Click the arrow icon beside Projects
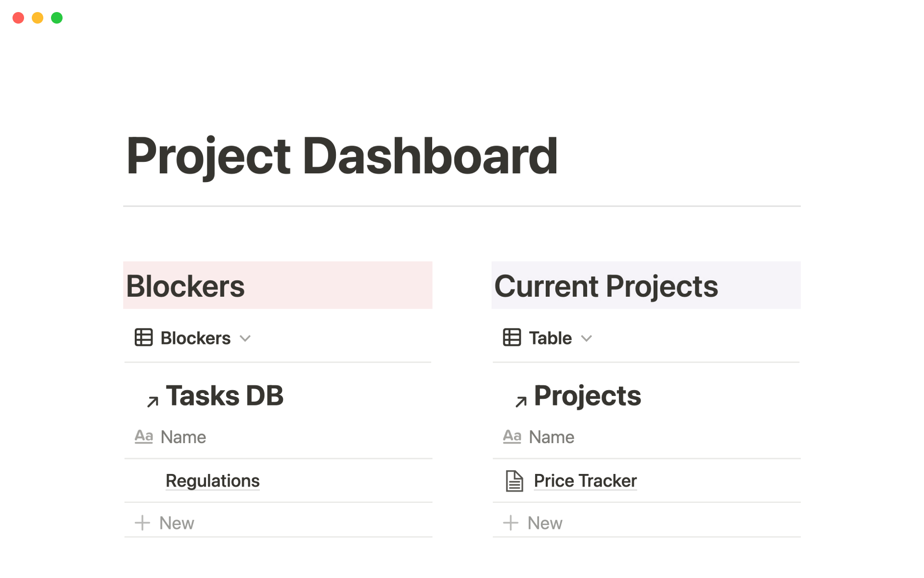Screen dimensions: 924x578 point(521,401)
